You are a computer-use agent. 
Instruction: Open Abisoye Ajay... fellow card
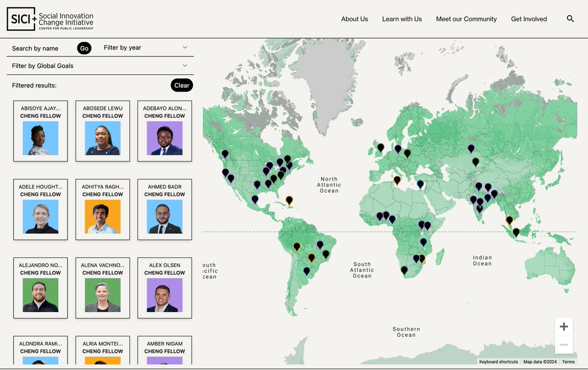(41, 131)
